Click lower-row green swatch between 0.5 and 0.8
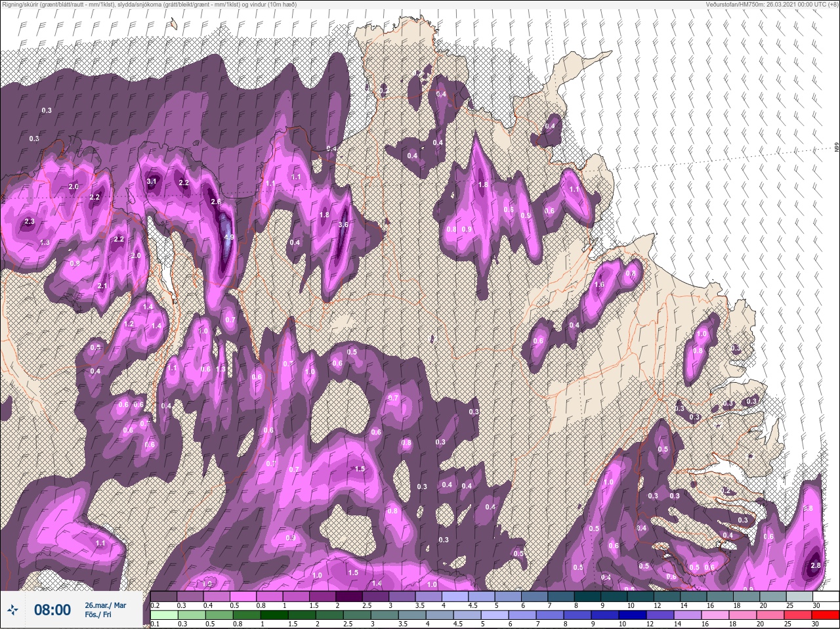Screen dimensions: 840x629 tap(220, 615)
